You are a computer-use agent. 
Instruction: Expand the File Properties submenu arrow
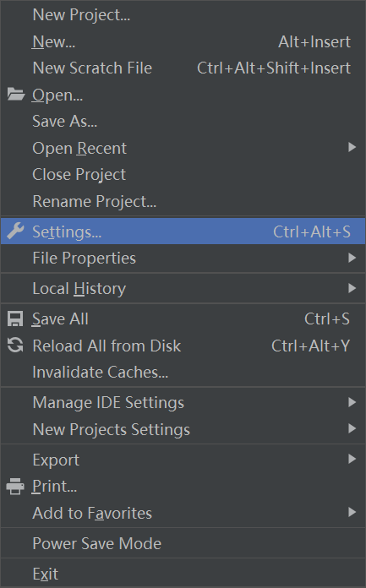pyautogui.click(x=352, y=258)
